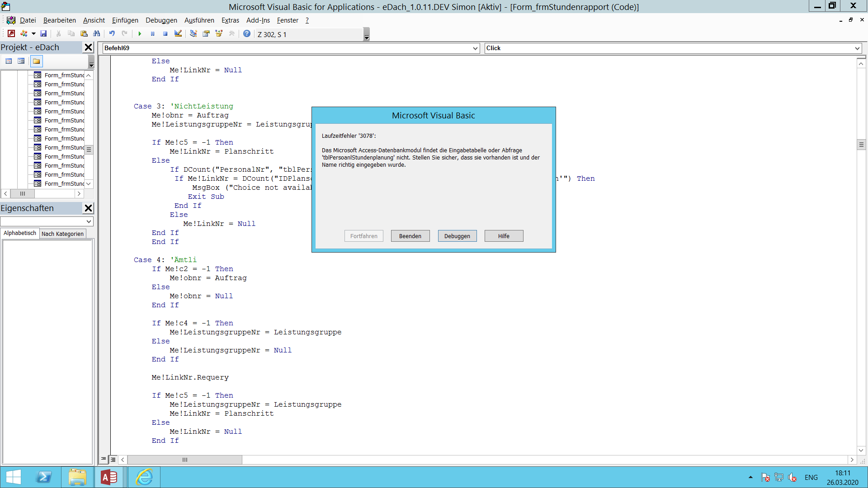Open the Windows Start button
Image resolution: width=868 pixels, height=488 pixels.
[x=14, y=477]
